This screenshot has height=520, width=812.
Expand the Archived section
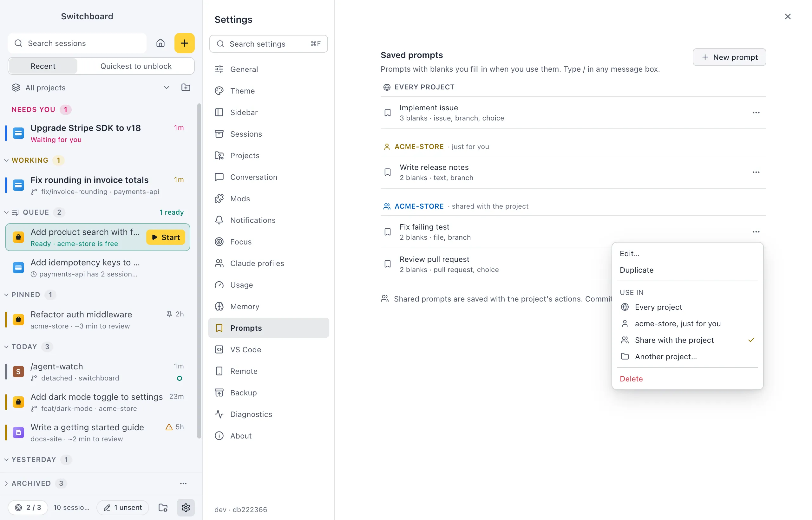click(x=6, y=484)
